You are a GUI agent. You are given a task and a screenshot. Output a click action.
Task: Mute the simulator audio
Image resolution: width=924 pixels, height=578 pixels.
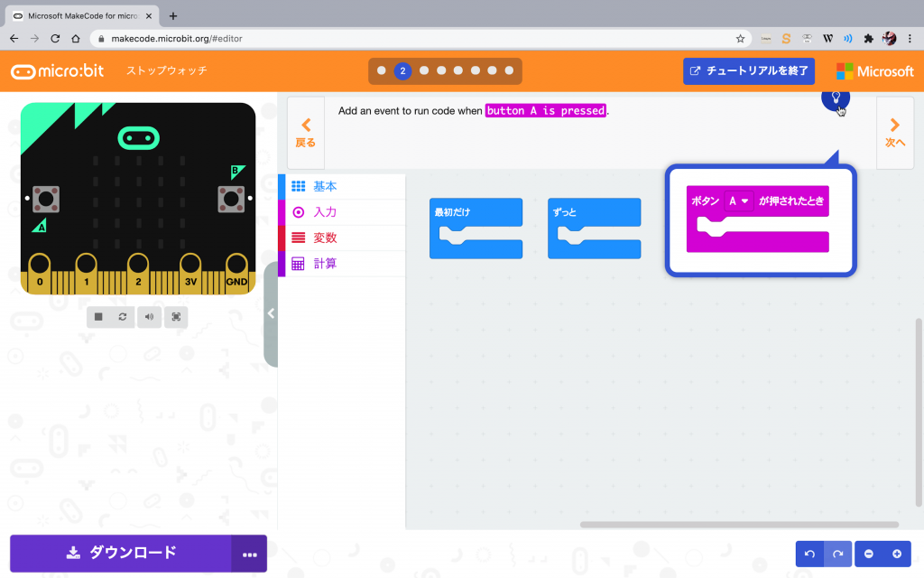pos(149,317)
